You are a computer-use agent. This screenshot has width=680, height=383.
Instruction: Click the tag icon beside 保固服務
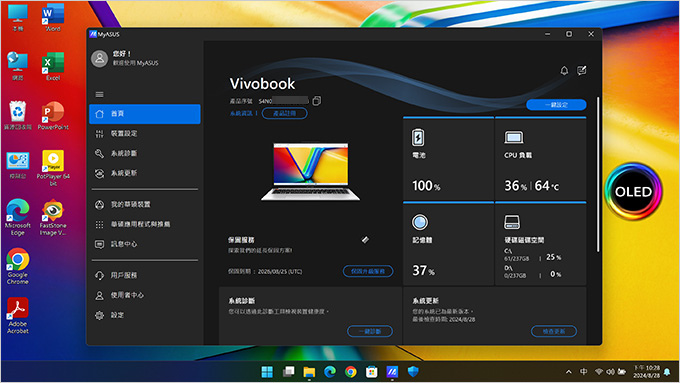pyautogui.click(x=365, y=239)
